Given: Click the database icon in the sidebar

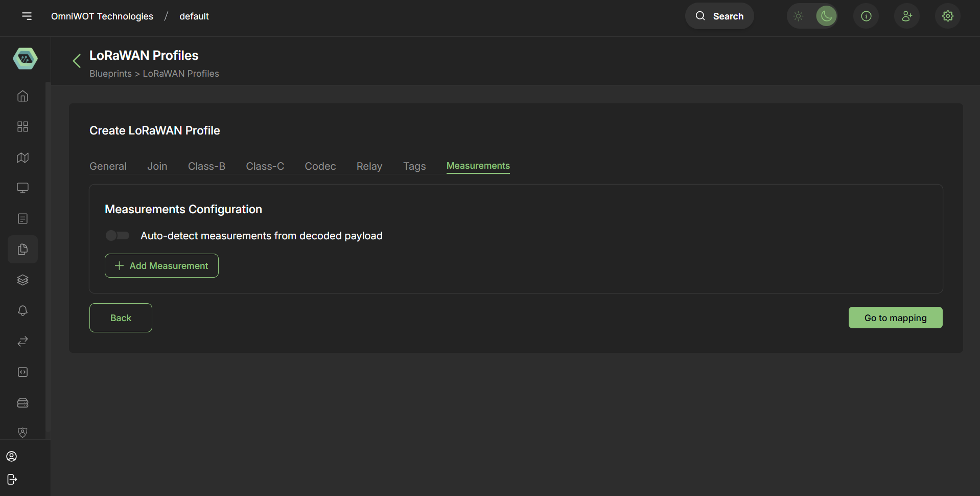Looking at the screenshot, I should tap(22, 402).
